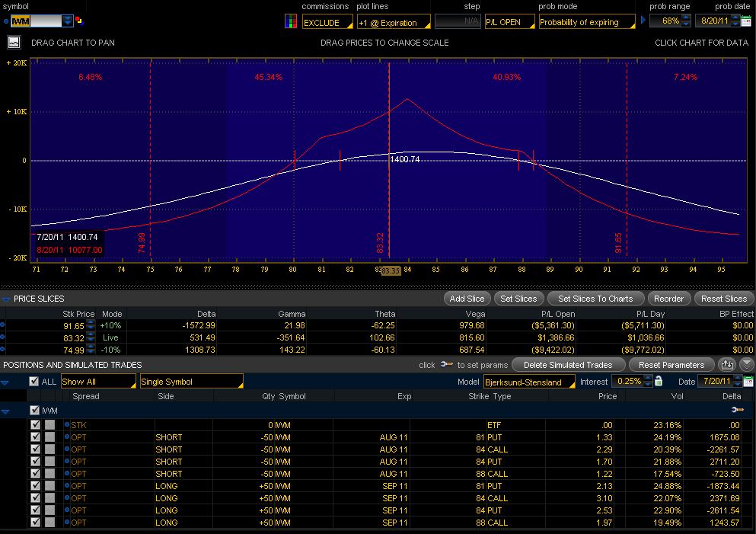Click the Add Slice button

tap(467, 299)
